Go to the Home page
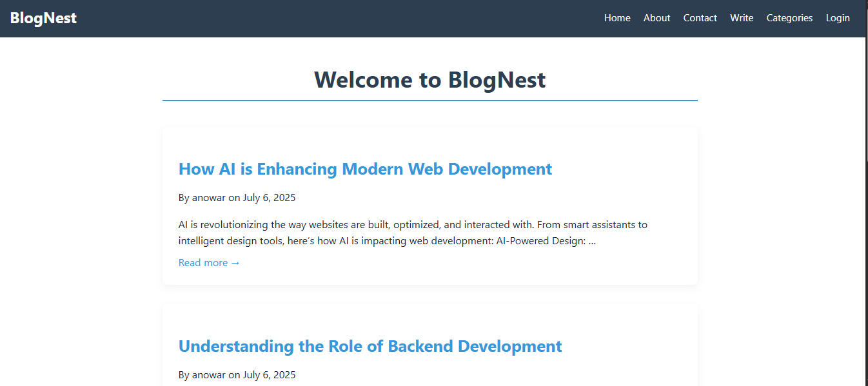 (616, 18)
